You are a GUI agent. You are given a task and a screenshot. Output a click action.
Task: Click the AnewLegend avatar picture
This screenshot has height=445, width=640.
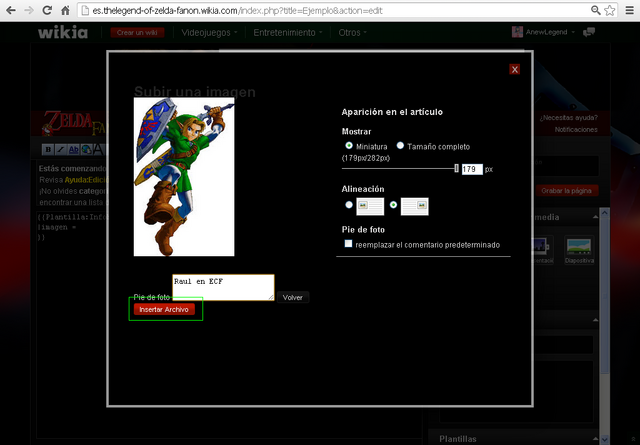pyautogui.click(x=517, y=32)
